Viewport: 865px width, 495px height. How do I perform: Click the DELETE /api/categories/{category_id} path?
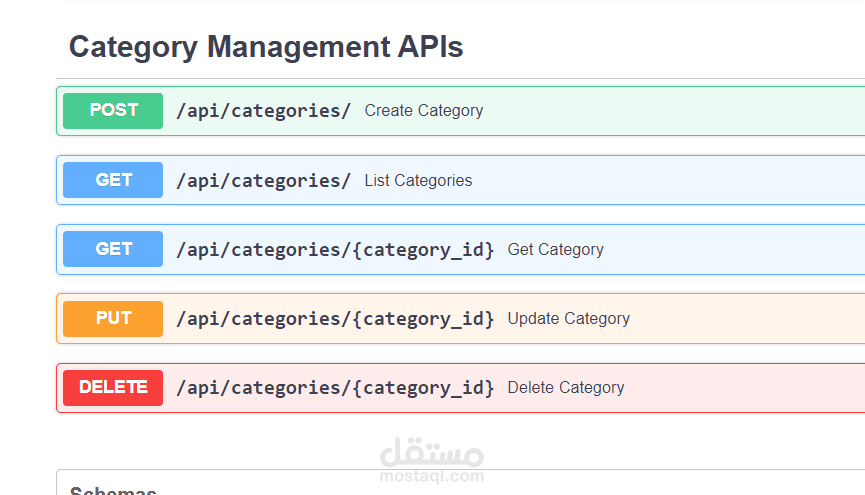(x=335, y=388)
